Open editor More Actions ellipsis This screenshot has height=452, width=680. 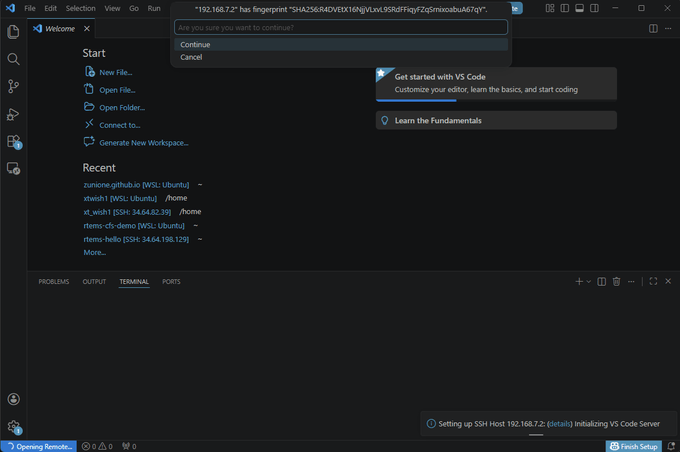pyautogui.click(x=668, y=28)
